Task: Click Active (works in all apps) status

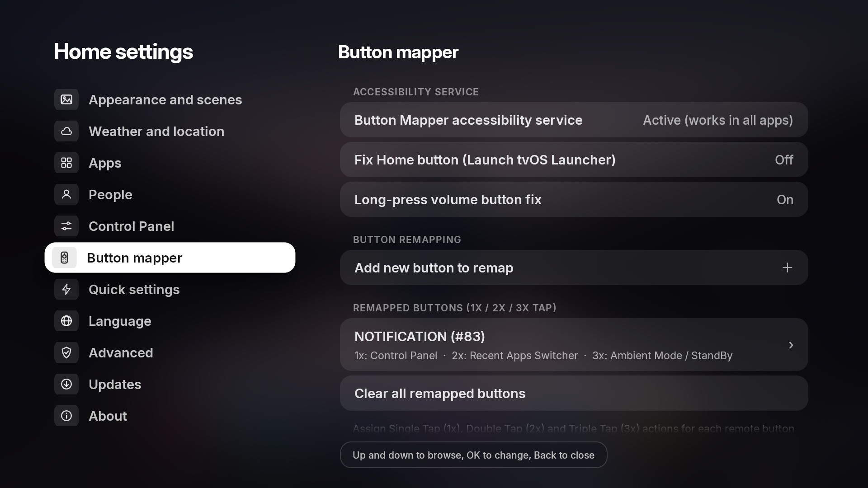Action: click(x=718, y=120)
